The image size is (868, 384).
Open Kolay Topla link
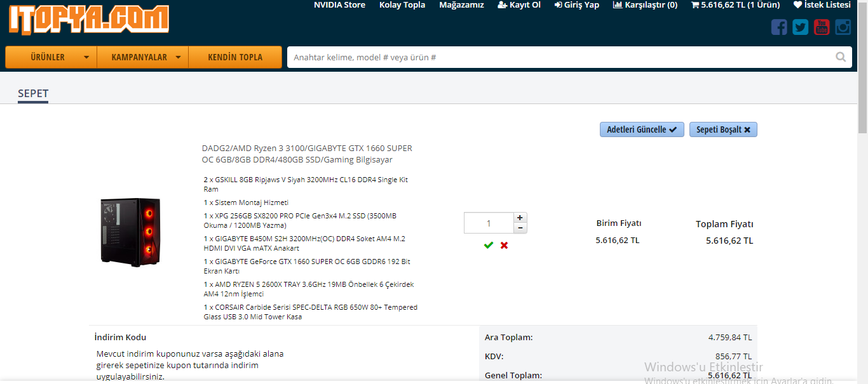[x=402, y=5]
